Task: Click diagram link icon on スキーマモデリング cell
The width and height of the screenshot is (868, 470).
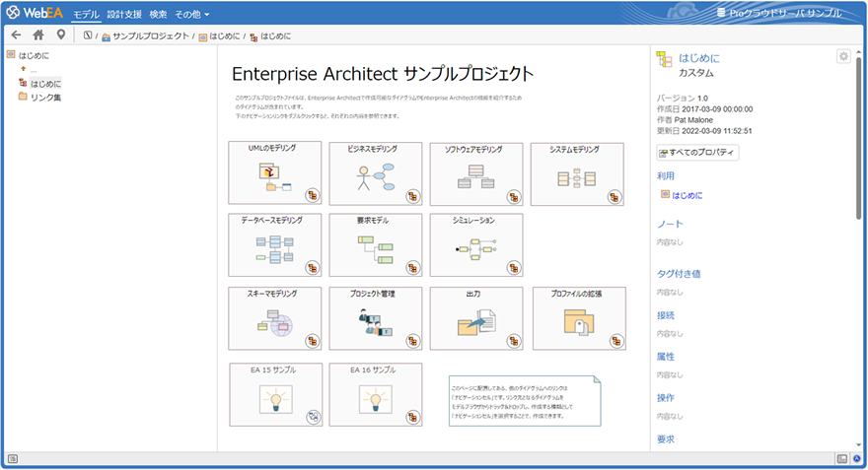Action: 313,341
